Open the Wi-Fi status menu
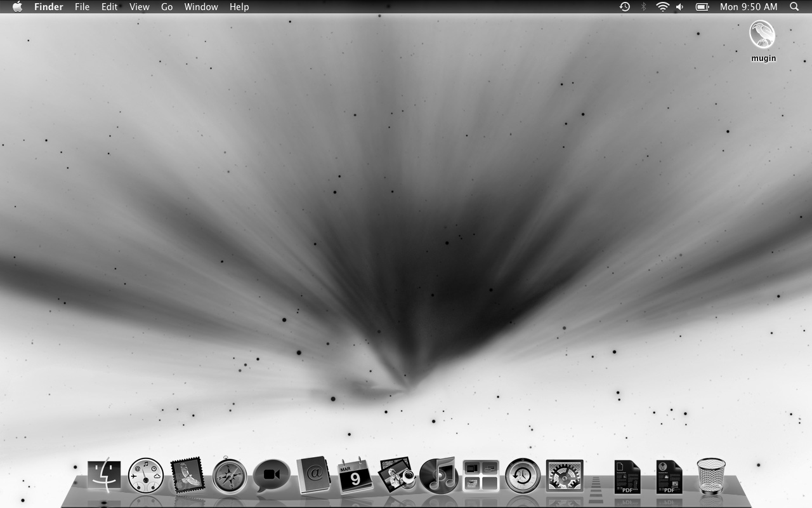Image resolution: width=812 pixels, height=508 pixels. tap(662, 7)
